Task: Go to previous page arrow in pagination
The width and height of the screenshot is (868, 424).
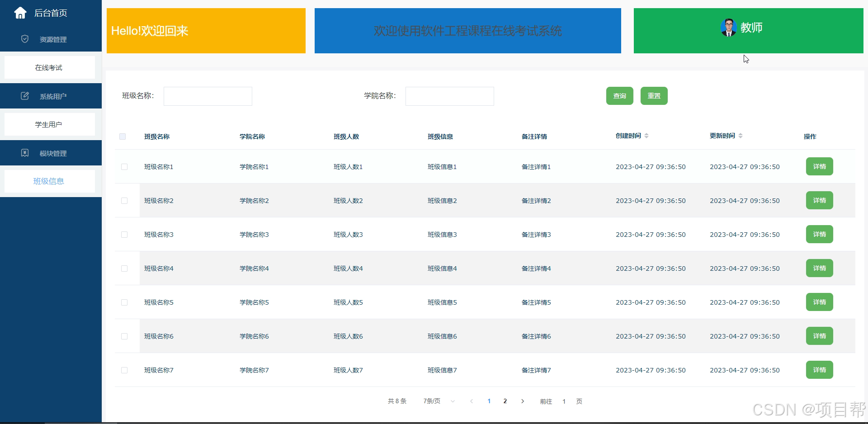Action: [472, 401]
